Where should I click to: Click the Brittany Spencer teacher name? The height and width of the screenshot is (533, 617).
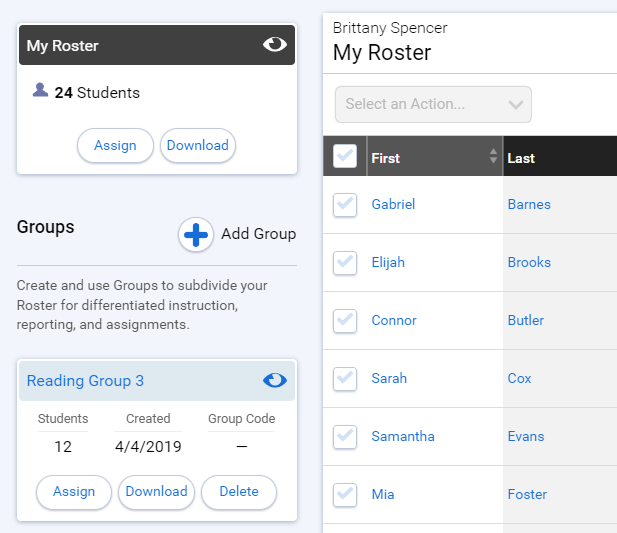point(390,28)
